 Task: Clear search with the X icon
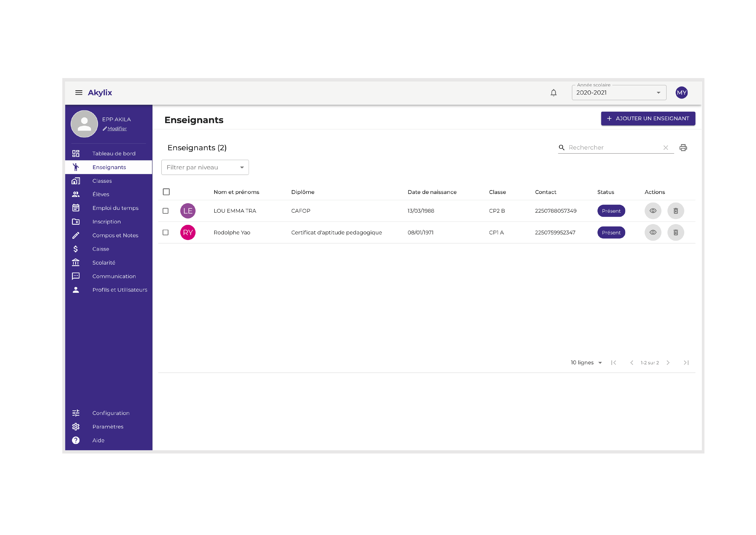[x=665, y=147]
